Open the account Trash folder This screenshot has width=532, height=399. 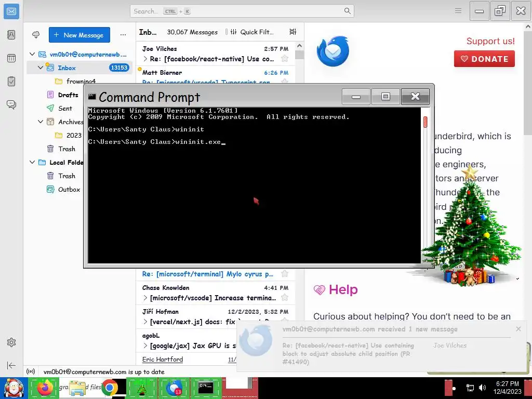tap(66, 149)
